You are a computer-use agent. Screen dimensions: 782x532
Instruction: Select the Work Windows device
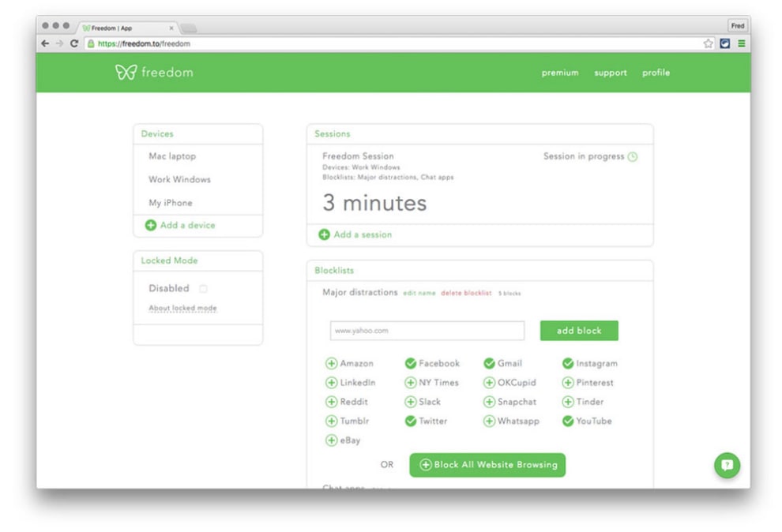pyautogui.click(x=179, y=179)
